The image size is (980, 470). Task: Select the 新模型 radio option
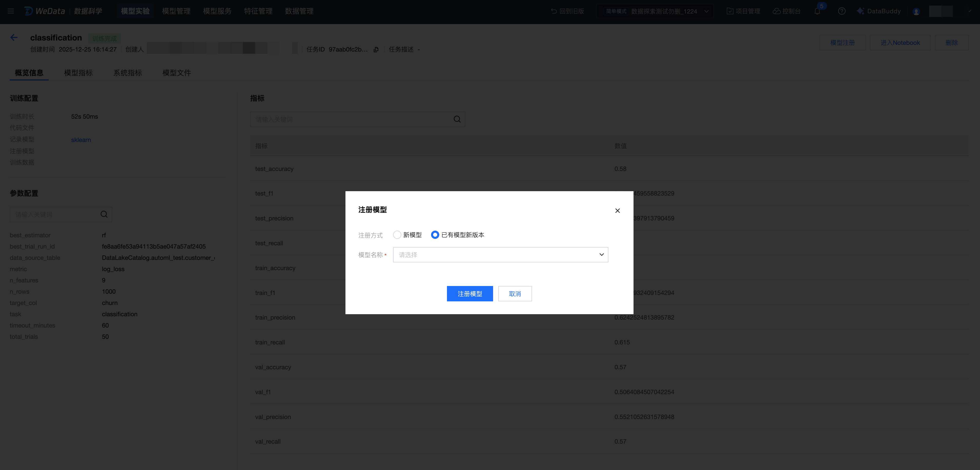[397, 235]
